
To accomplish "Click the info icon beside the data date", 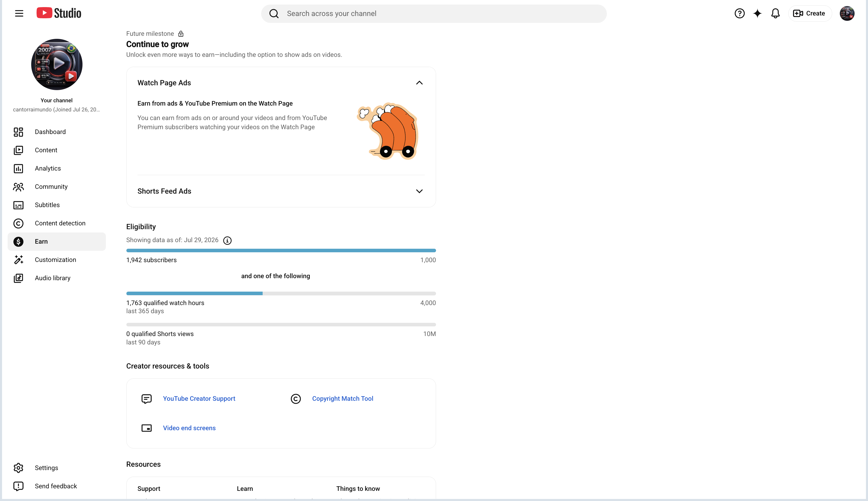I will point(227,241).
